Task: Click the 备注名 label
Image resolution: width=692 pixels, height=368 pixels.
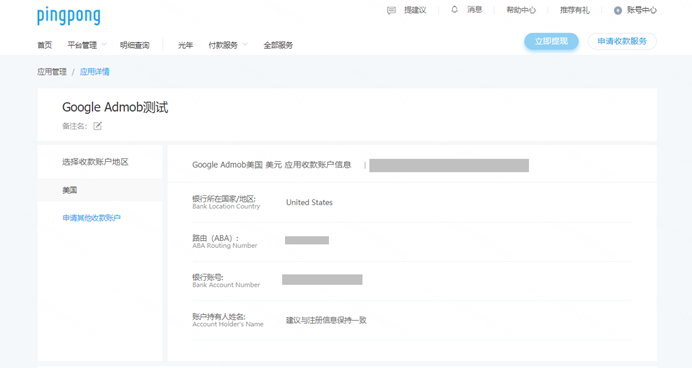Action: pos(75,126)
